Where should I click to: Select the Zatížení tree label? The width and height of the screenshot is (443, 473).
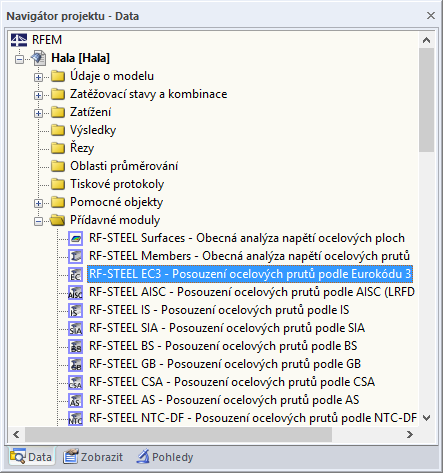(90, 112)
